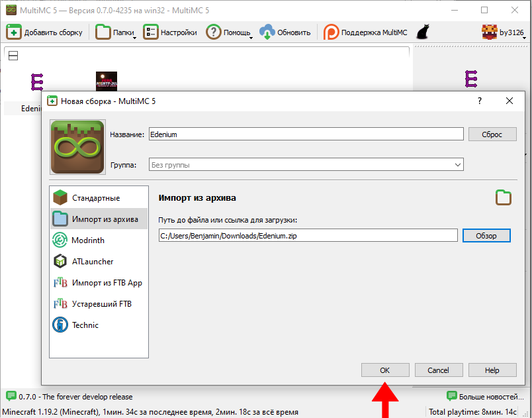The image size is (532, 418).
Task: Click the Add Instance plus icon
Action: pos(14,32)
